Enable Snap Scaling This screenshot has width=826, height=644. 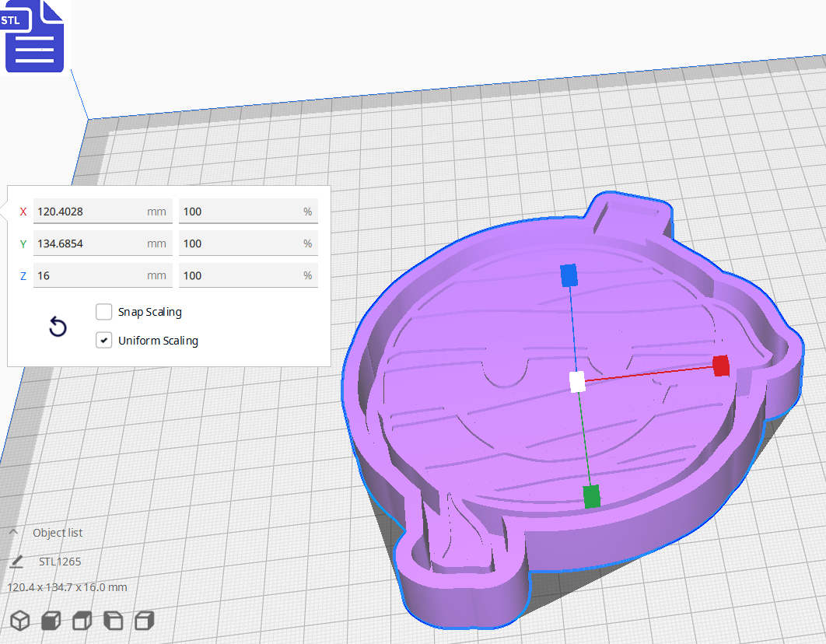103,311
